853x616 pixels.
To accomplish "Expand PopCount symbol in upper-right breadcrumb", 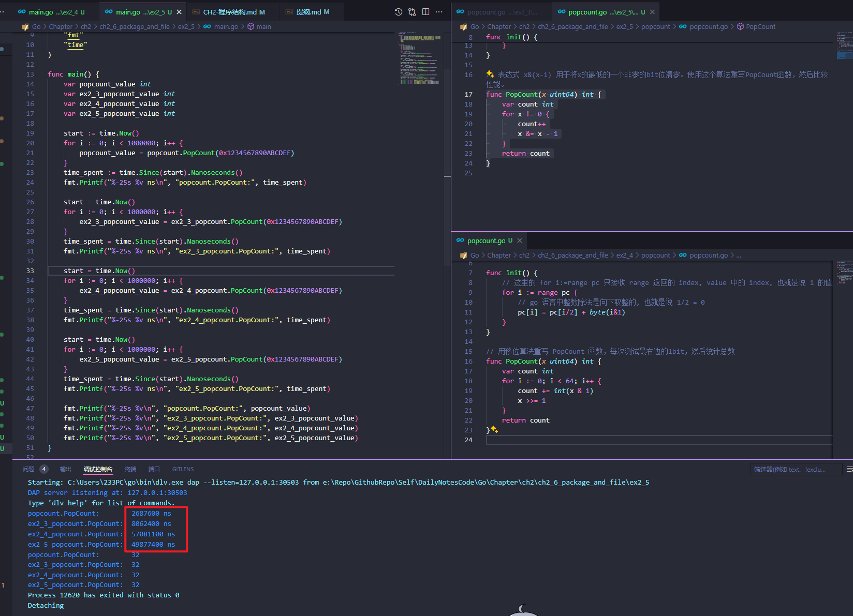I will pyautogui.click(x=760, y=26).
